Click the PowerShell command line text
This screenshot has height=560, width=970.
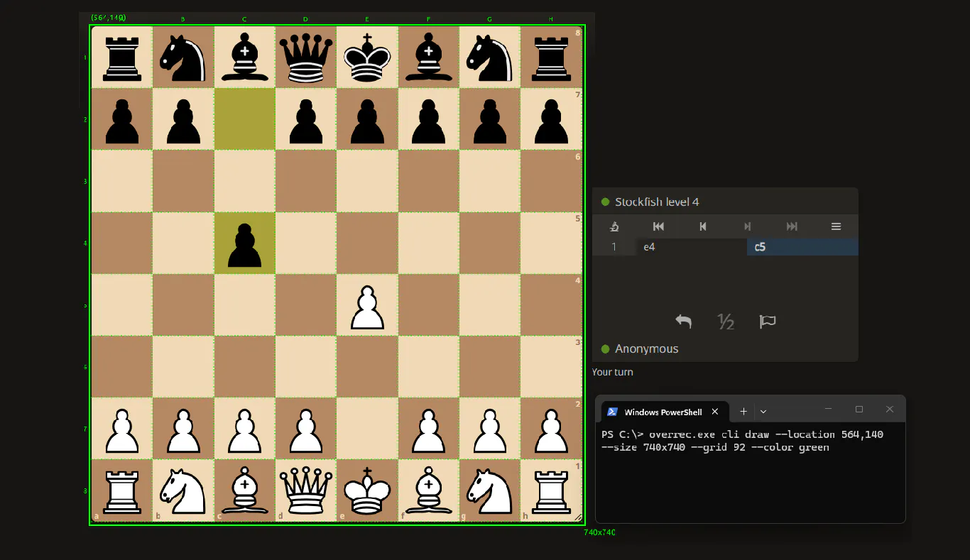coord(743,441)
